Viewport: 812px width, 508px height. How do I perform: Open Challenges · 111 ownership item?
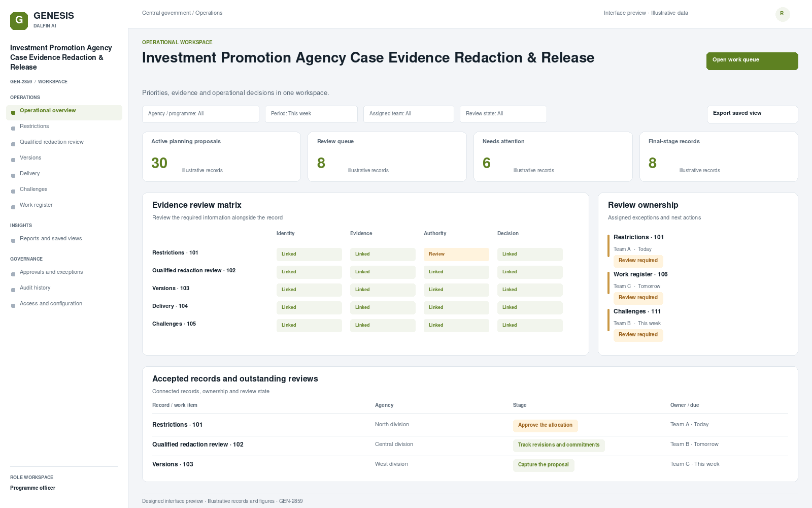637,311
